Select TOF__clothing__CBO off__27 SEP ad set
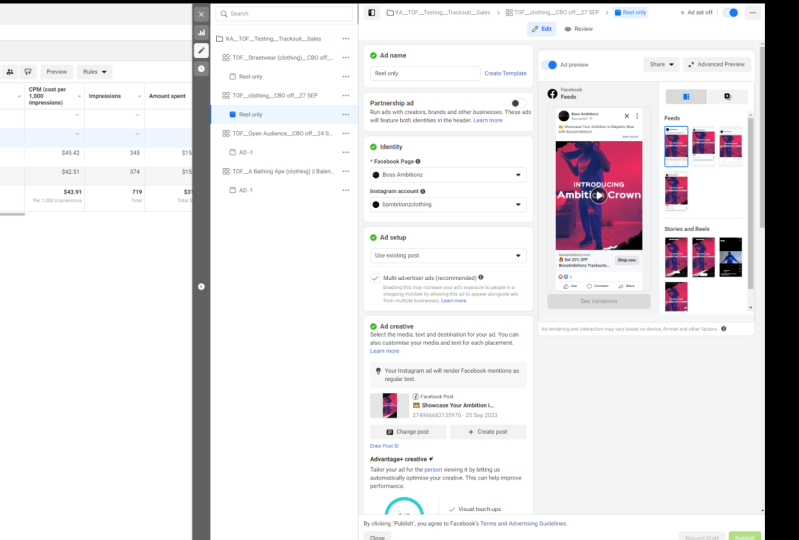Viewport: 799px width, 540px height. click(x=275, y=95)
